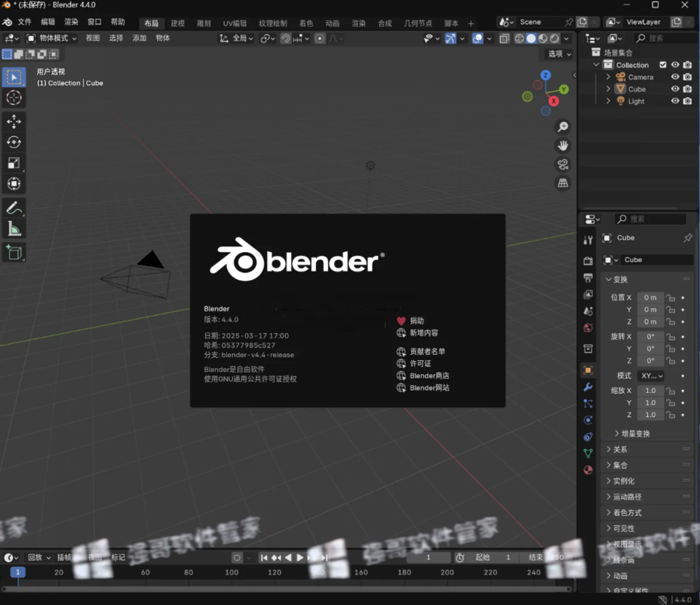Open the 许可证 link

(x=413, y=364)
